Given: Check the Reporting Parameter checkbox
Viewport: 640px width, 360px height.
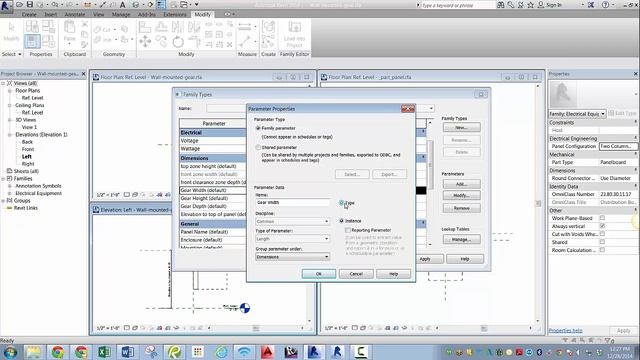Looking at the screenshot, I should point(348,230).
